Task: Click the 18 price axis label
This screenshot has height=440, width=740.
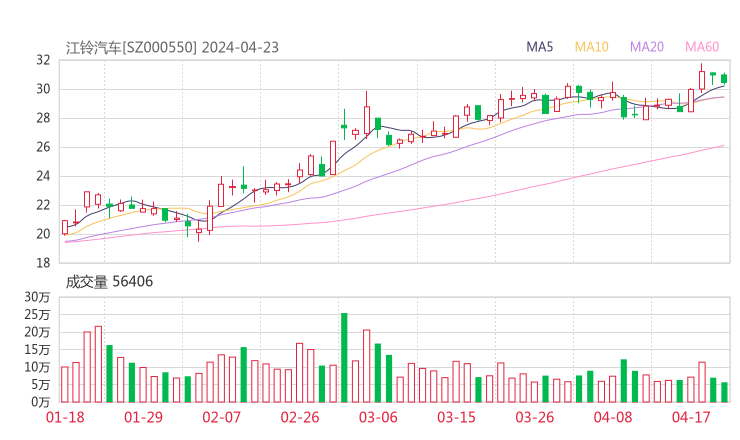Action: [x=43, y=263]
